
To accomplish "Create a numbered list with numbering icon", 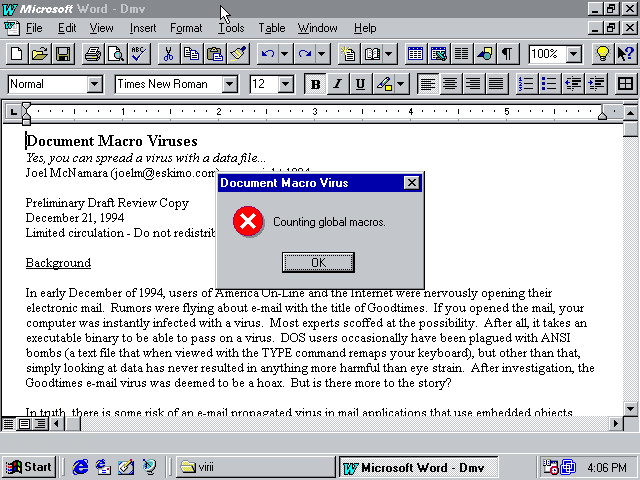I will click(x=526, y=84).
